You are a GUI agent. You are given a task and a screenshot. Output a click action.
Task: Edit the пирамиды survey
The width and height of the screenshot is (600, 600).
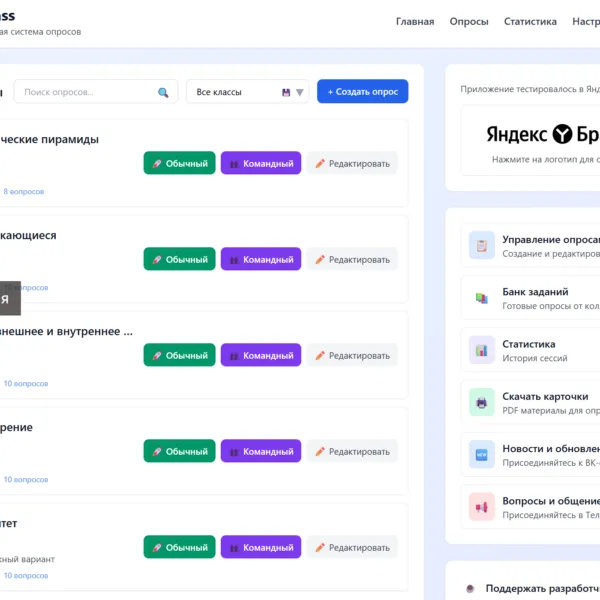tap(352, 163)
